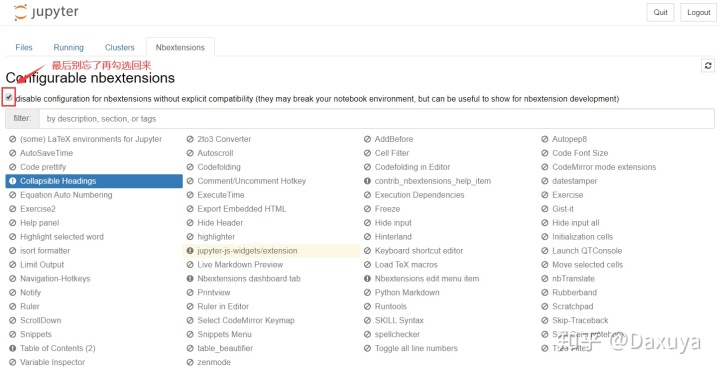Select the Export Embedded HTML entry
Viewport: 720px width, 374px height.
(x=242, y=209)
